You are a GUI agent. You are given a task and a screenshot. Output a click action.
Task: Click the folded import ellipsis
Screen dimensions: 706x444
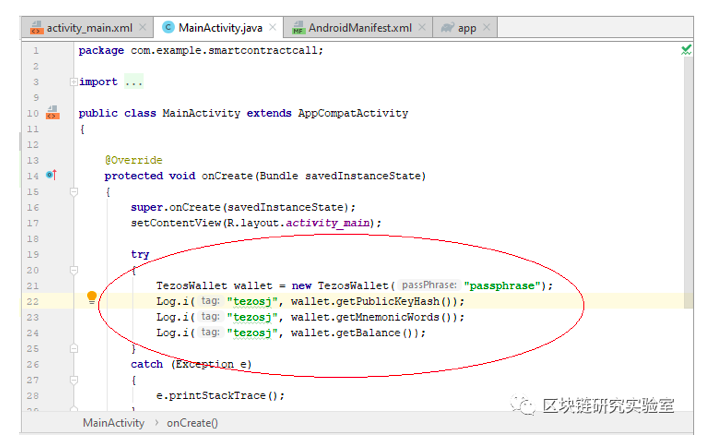(x=134, y=82)
